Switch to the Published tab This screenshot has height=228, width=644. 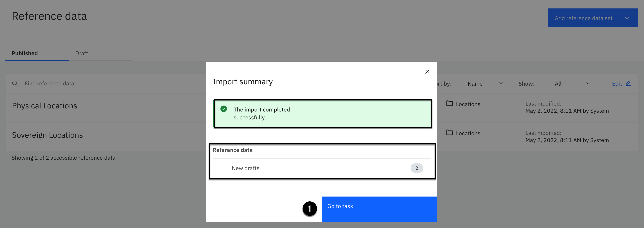point(25,53)
